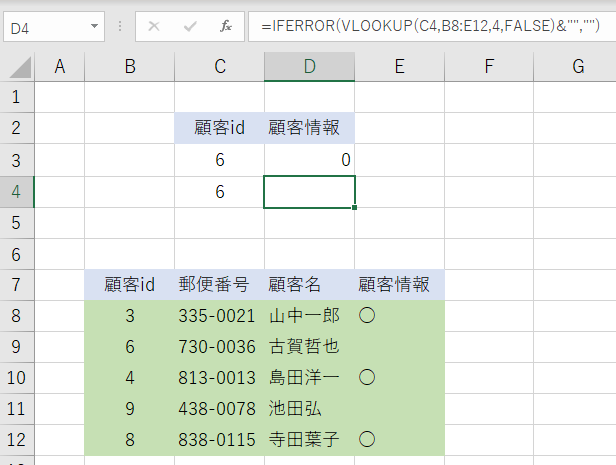
Task: Select row 10 header
Action: click(x=16, y=378)
